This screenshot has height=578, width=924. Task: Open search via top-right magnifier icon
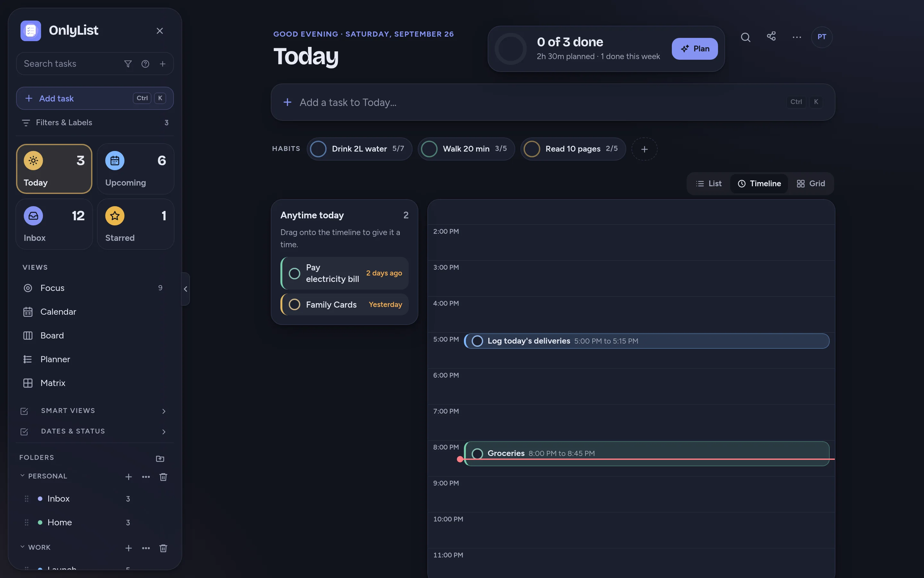[x=745, y=37]
